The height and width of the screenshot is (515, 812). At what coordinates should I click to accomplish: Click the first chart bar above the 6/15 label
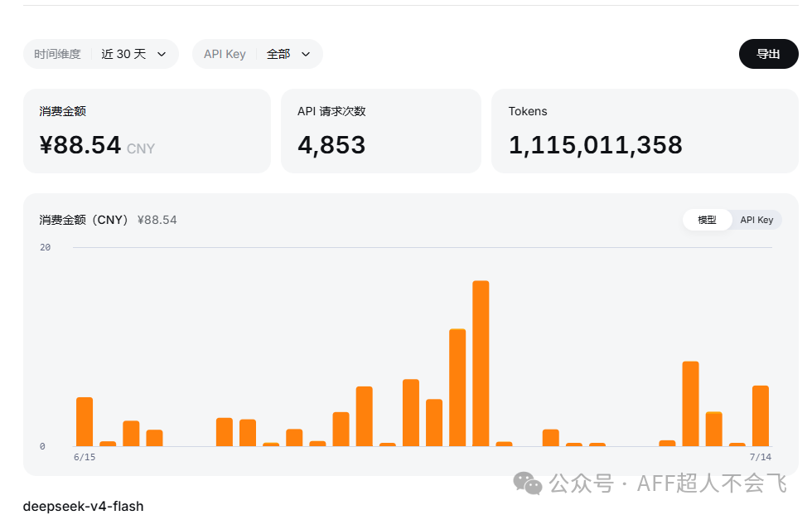85,422
